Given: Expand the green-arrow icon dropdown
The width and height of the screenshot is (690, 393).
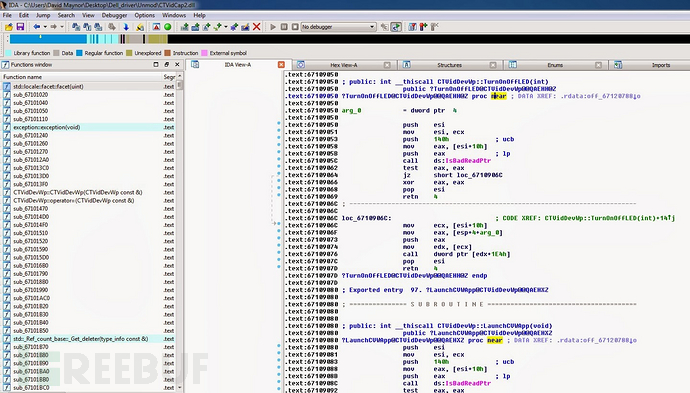Looking at the screenshot, I should click(226, 27).
